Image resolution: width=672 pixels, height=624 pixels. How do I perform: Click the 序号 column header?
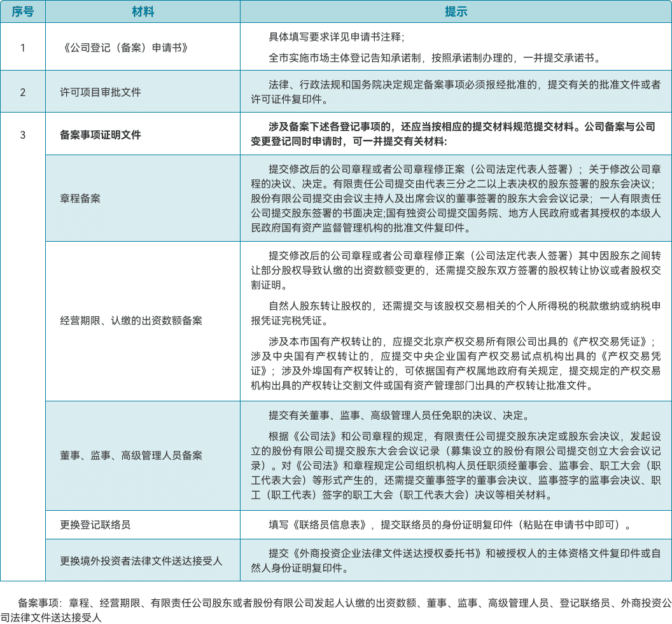coord(23,12)
